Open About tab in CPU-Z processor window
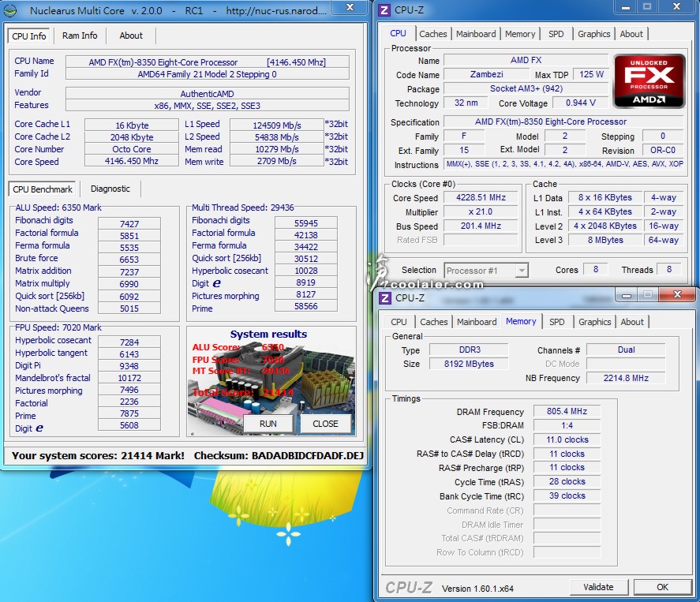Screen dimensions: 700x602 pyautogui.click(x=631, y=34)
